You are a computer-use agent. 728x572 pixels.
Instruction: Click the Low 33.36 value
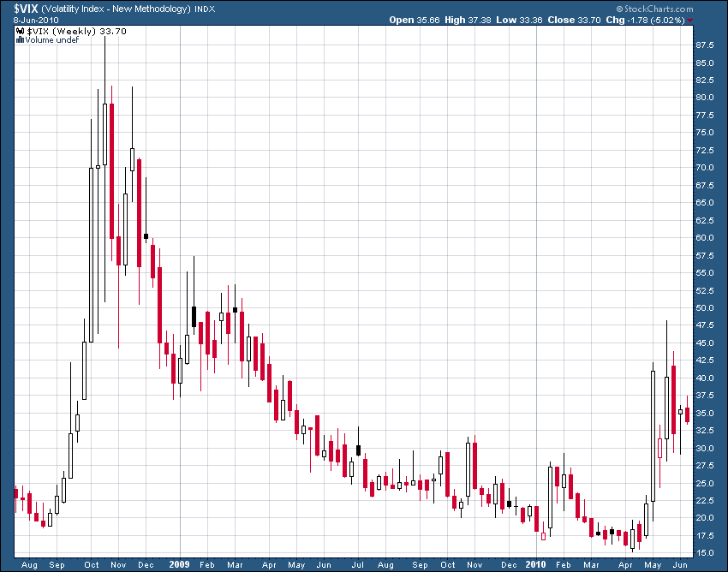click(x=519, y=21)
